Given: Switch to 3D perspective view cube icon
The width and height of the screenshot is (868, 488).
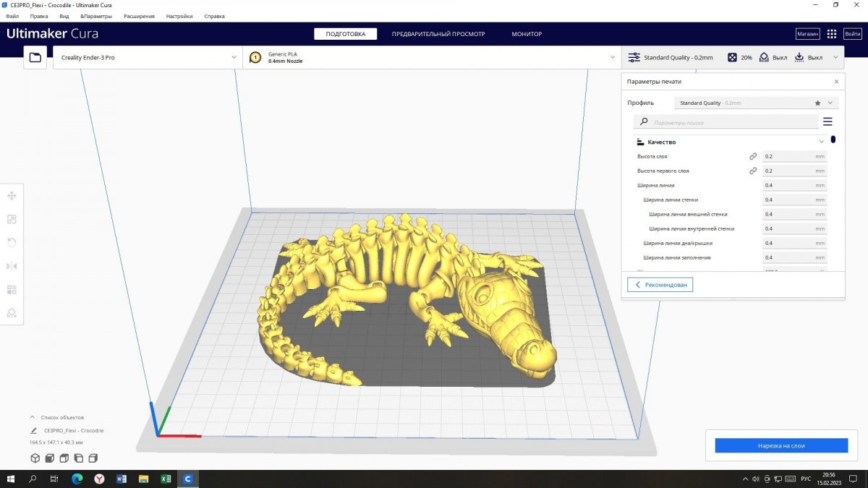Looking at the screenshot, I should point(35,458).
